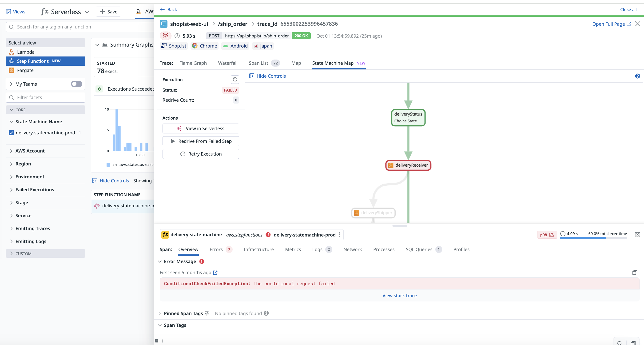
Task: Select the deliveryStatus Choice State node
Action: coord(408,118)
